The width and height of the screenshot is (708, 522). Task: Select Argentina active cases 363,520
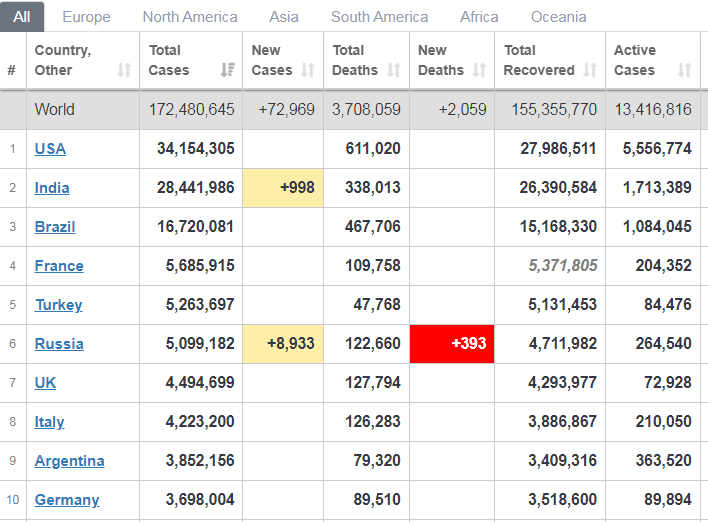coord(664,461)
